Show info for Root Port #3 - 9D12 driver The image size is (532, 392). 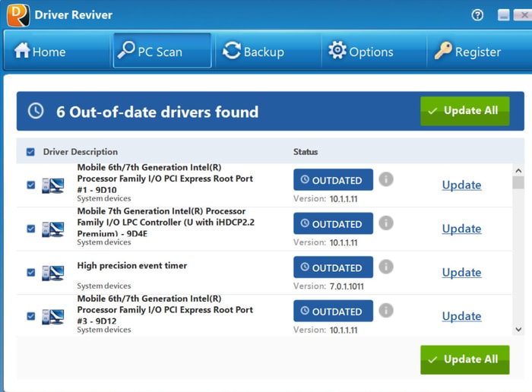coord(386,310)
